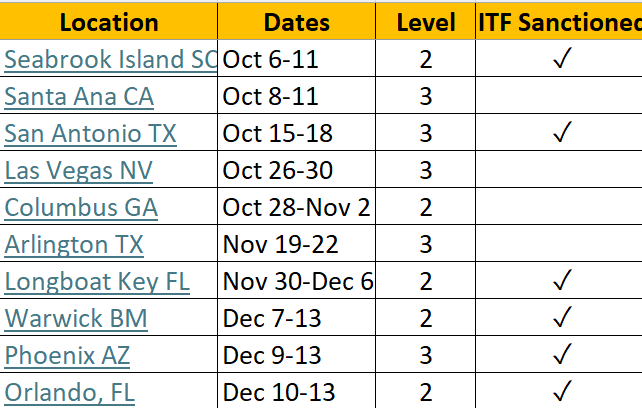Click the Warwick BM ITF checkmark
The image size is (642, 408).
click(x=562, y=317)
